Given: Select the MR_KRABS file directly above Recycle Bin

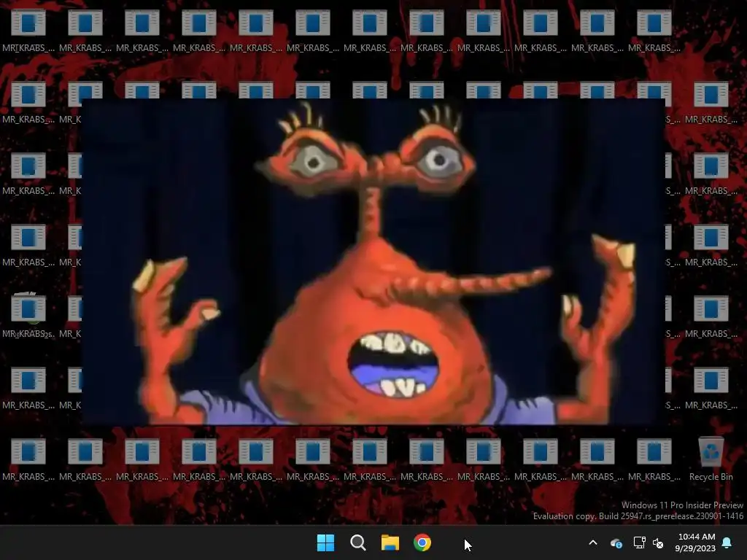Looking at the screenshot, I should point(711,388).
